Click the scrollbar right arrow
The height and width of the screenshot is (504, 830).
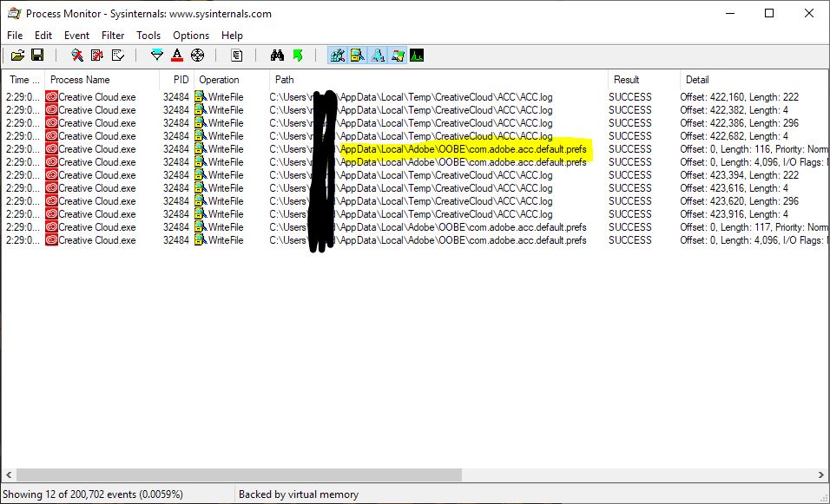(x=821, y=475)
